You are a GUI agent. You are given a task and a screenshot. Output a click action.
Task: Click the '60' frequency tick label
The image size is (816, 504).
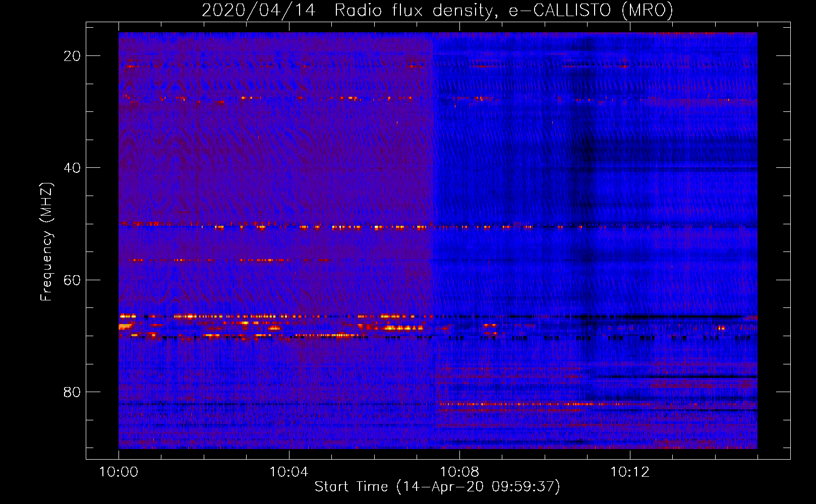click(72, 280)
